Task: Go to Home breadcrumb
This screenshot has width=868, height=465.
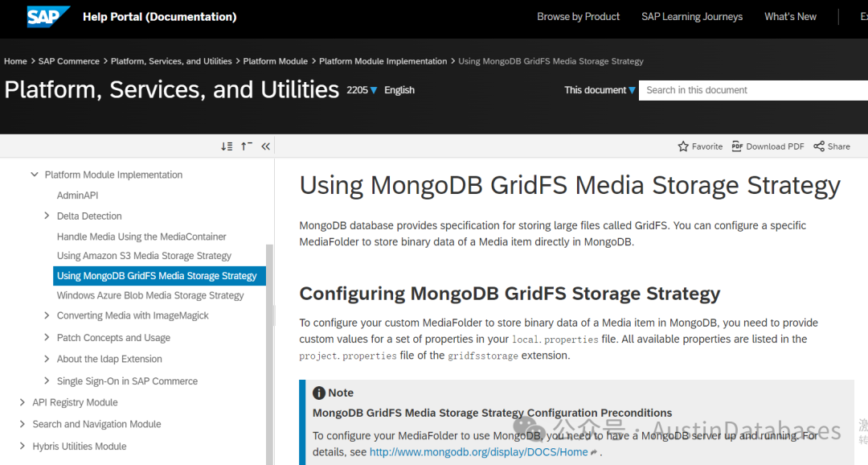Action: coord(15,61)
